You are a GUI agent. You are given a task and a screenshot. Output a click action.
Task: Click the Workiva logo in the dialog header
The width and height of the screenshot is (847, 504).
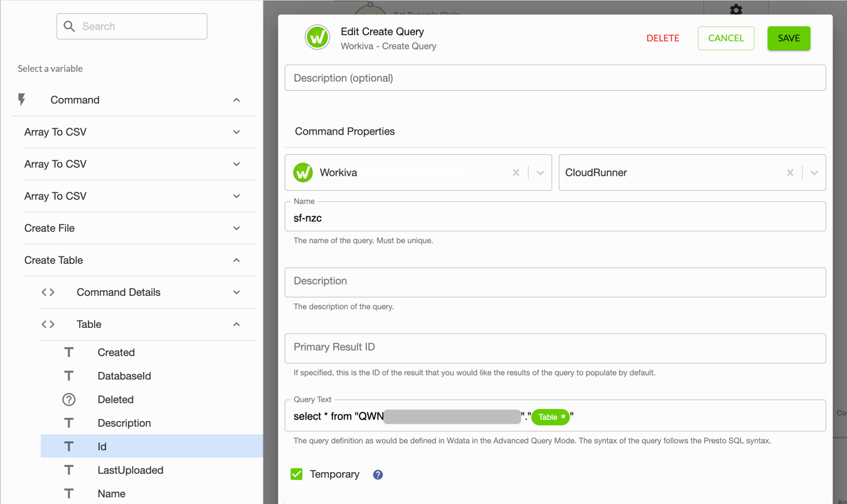coord(317,38)
